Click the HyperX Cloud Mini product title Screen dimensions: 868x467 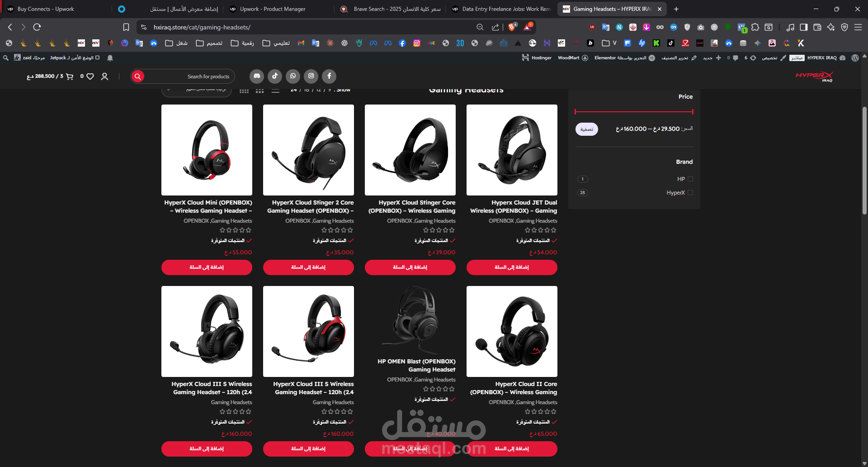point(208,207)
